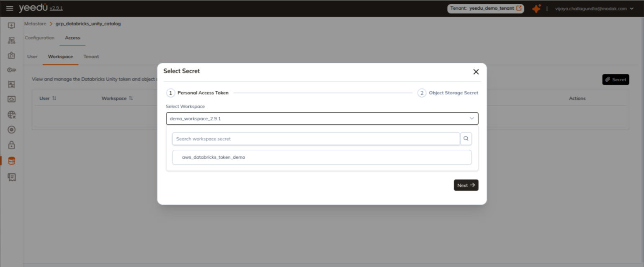
Task: Click the key icon in left sidebar
Action: coord(12,70)
